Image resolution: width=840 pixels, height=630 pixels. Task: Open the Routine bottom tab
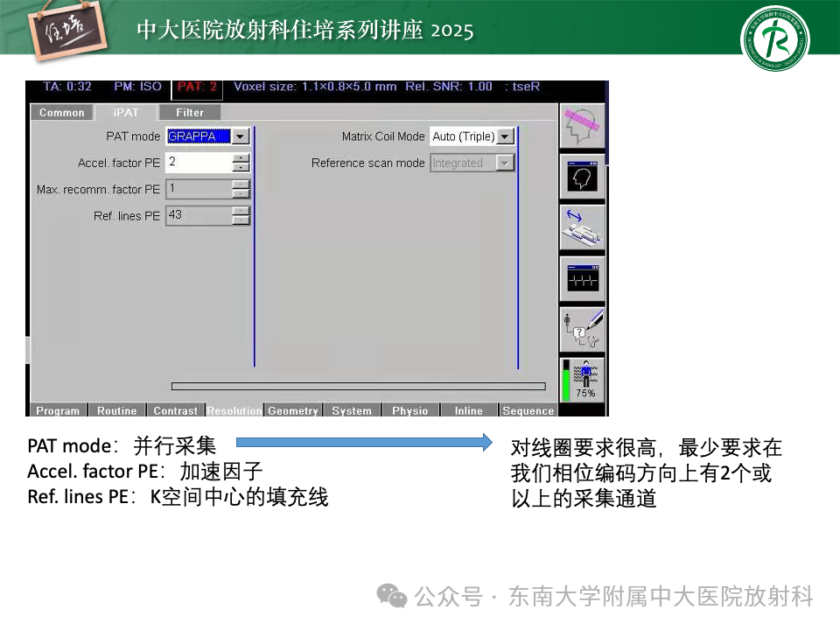(116, 410)
